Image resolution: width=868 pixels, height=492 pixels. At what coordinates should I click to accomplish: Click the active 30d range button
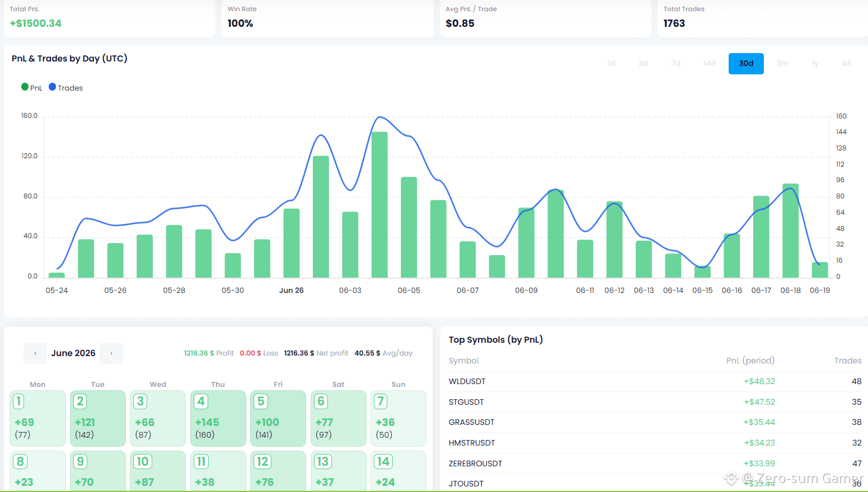[746, 64]
